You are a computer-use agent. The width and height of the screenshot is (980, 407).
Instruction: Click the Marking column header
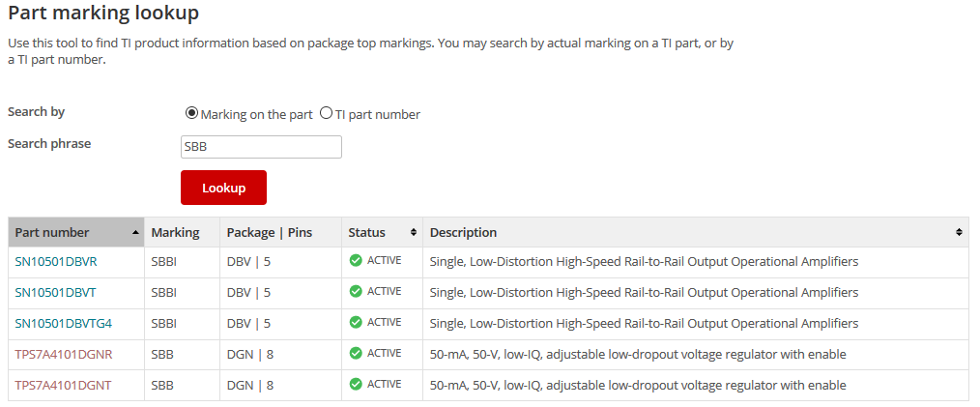click(x=175, y=233)
